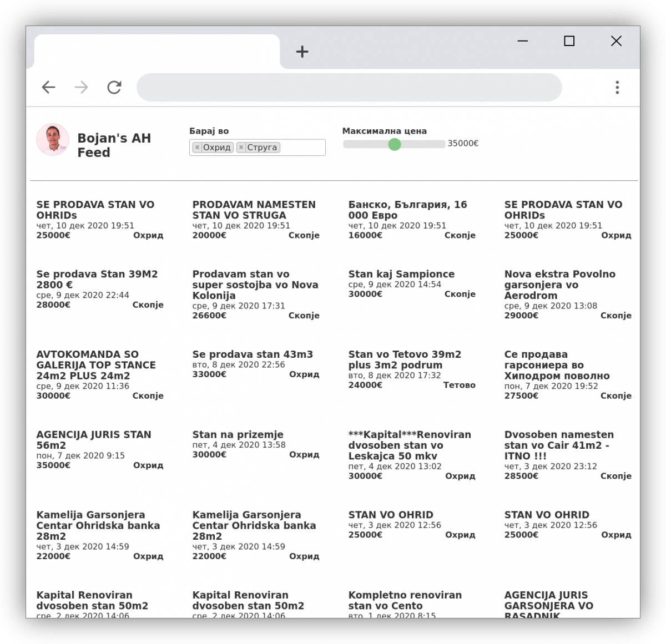Remove the Охрид tag via its x
666x644 pixels.
coord(197,148)
